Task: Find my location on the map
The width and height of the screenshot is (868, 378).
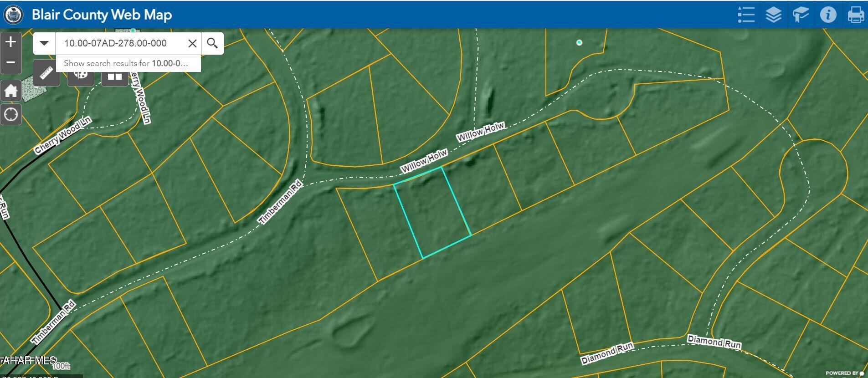Action: tap(11, 114)
